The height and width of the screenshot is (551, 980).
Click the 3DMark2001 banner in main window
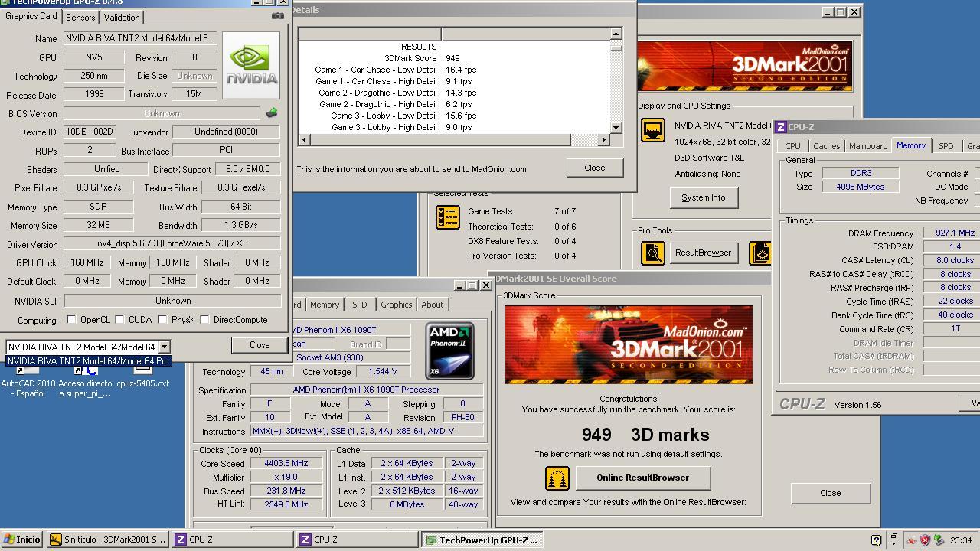743,67
